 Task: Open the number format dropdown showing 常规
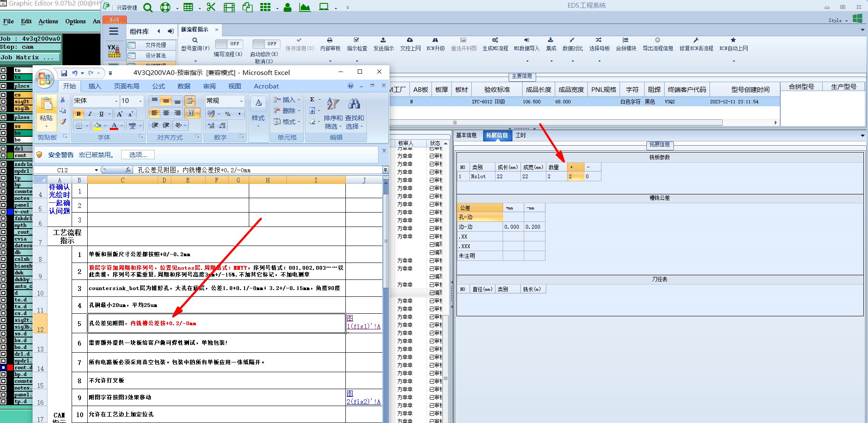[241, 101]
